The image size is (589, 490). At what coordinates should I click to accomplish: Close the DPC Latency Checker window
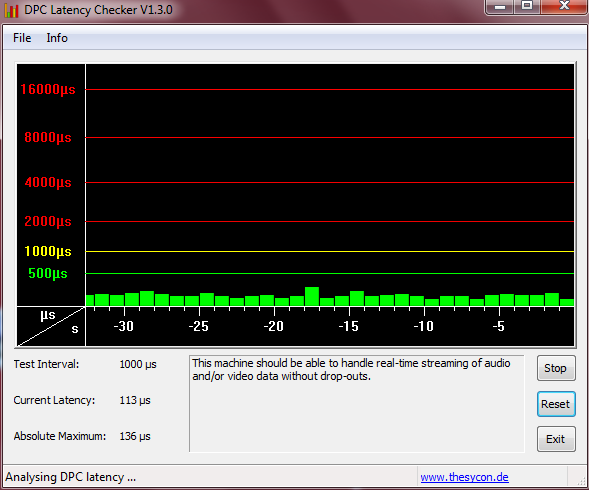(x=564, y=6)
